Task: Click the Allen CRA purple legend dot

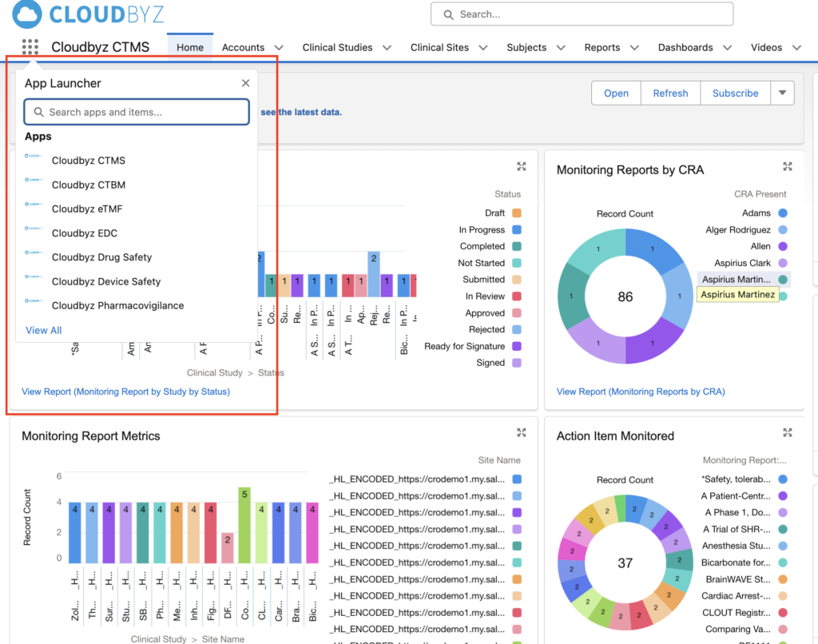Action: 783,246
